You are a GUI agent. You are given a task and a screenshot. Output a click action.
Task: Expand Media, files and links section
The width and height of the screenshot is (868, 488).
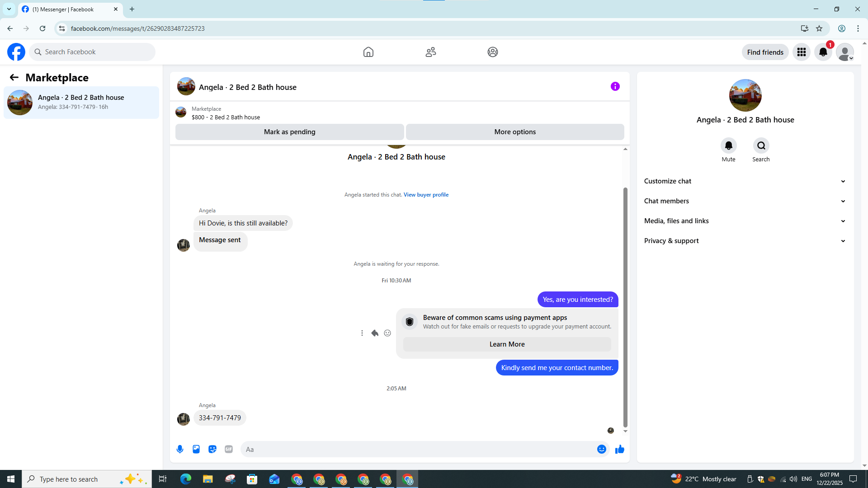coord(745,221)
